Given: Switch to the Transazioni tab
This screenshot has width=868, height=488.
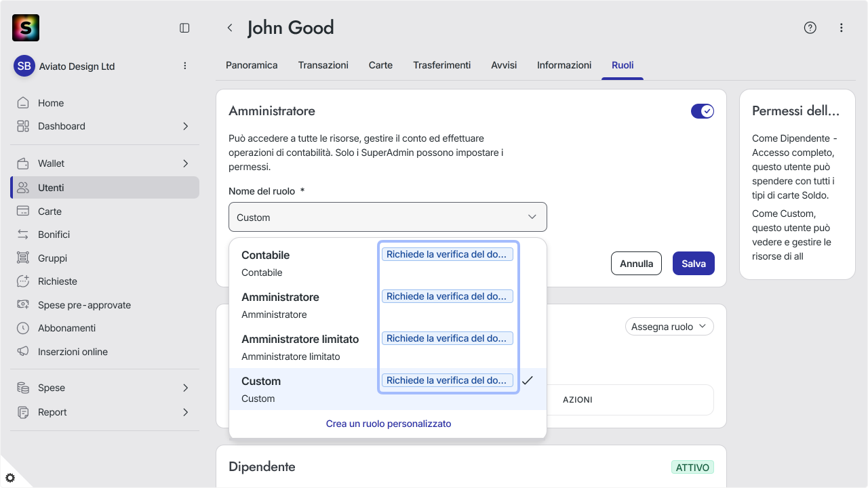Looking at the screenshot, I should [x=323, y=65].
